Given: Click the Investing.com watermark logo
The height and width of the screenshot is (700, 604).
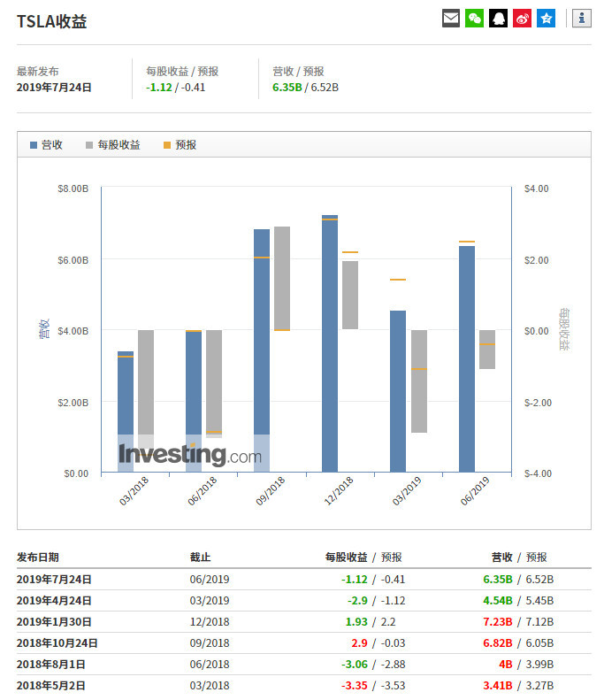Looking at the screenshot, I should click(190, 455).
